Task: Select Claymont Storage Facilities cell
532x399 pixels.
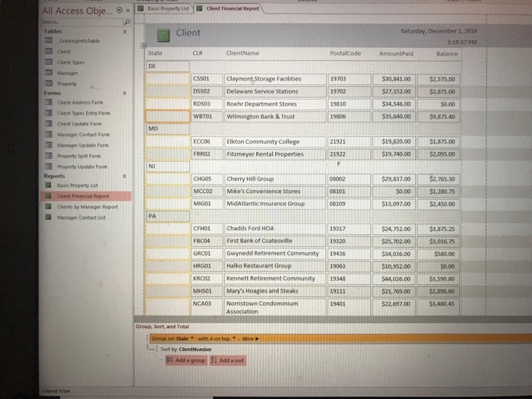Action: [275, 79]
